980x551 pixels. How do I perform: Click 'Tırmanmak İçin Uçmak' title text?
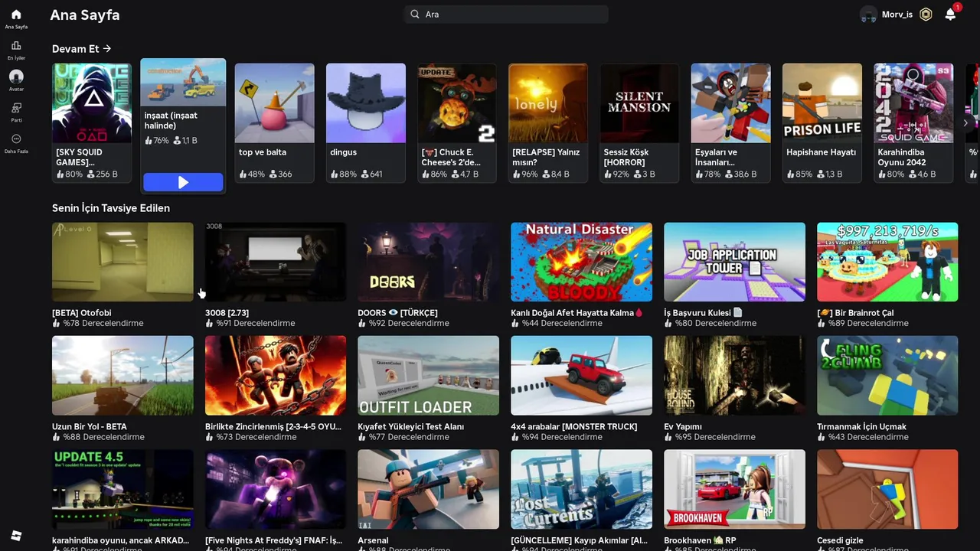click(x=861, y=426)
